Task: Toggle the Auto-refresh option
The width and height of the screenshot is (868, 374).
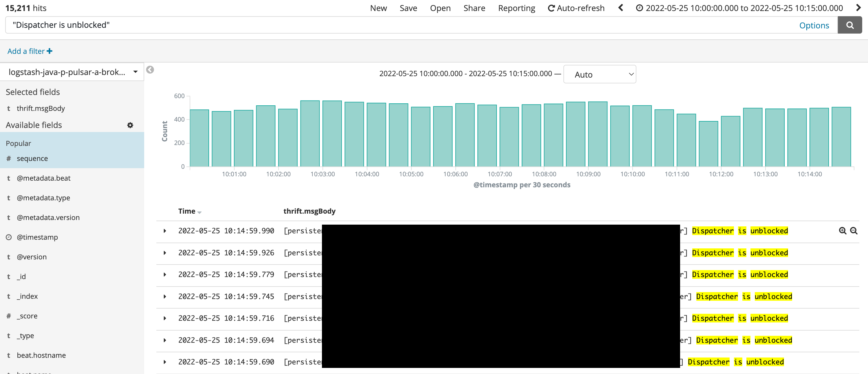Action: pyautogui.click(x=576, y=8)
